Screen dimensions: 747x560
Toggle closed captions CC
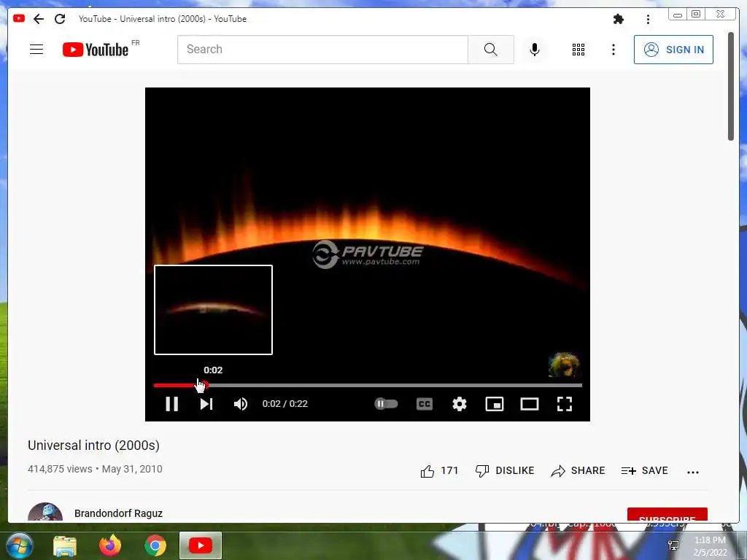pyautogui.click(x=425, y=404)
